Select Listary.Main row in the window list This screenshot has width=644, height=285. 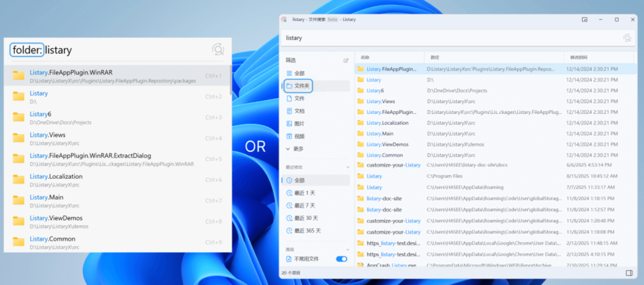coord(496,134)
